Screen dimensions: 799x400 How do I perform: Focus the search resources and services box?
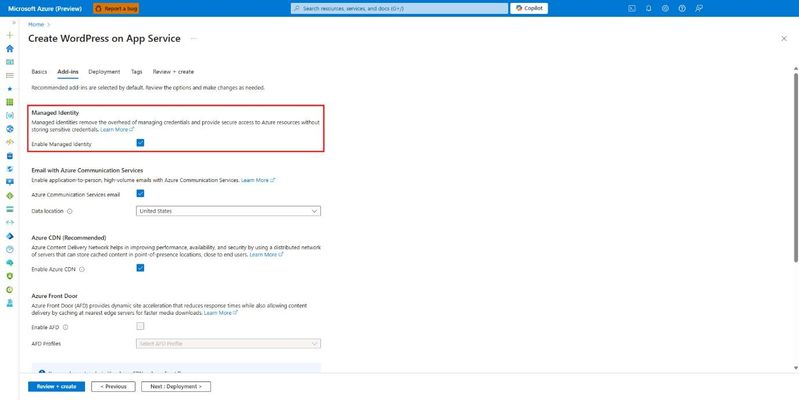tap(400, 9)
